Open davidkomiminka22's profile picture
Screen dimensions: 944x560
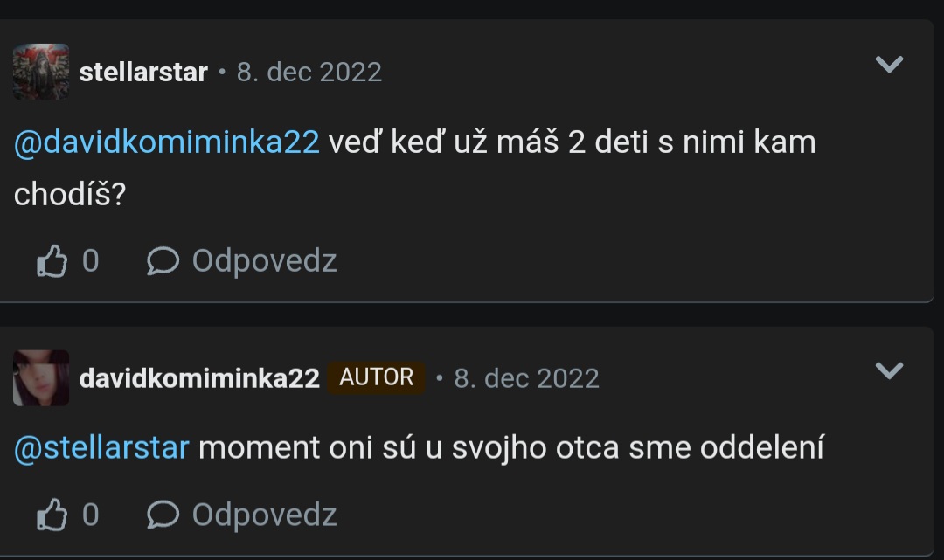(41, 378)
